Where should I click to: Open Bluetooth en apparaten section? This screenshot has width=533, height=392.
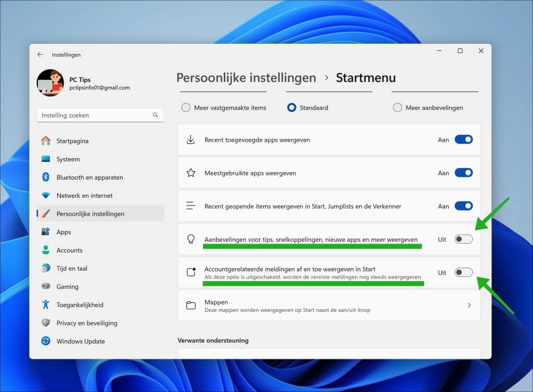[x=100, y=177]
